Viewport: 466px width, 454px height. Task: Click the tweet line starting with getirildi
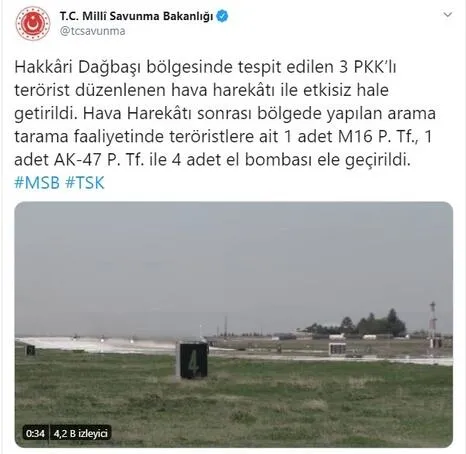coord(225,114)
